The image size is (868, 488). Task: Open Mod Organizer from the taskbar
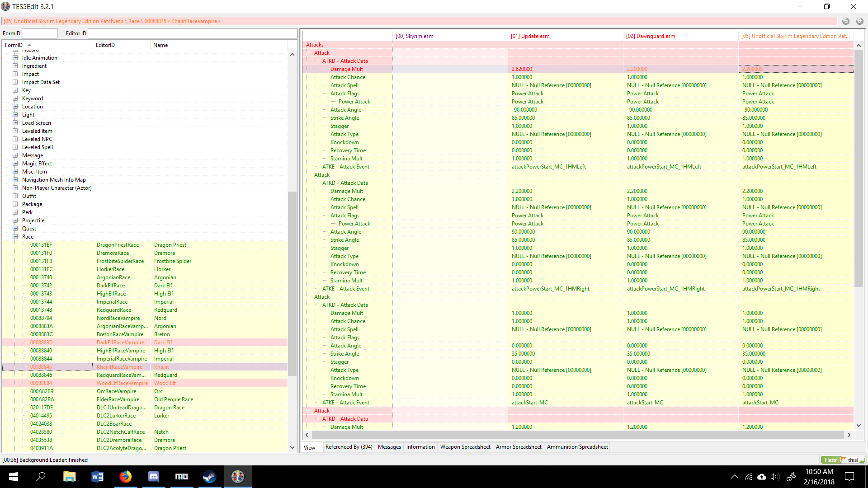click(x=182, y=477)
